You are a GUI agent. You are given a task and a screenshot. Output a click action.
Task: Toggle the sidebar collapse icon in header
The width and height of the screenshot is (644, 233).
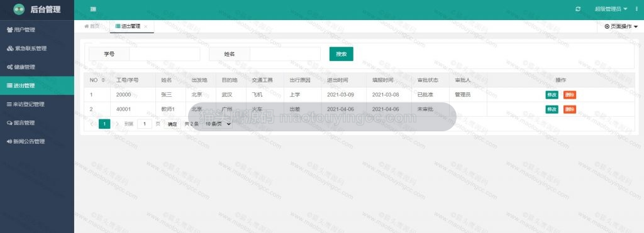[93, 9]
